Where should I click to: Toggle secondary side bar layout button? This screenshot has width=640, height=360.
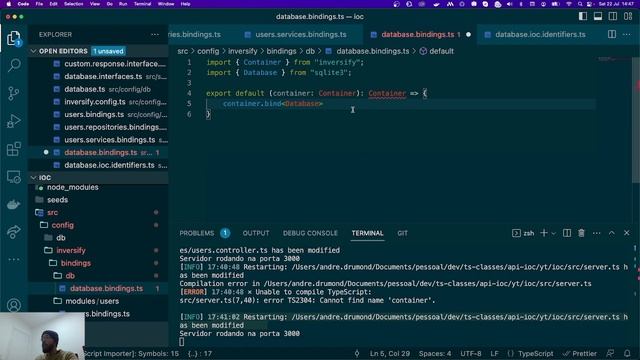pos(613,16)
